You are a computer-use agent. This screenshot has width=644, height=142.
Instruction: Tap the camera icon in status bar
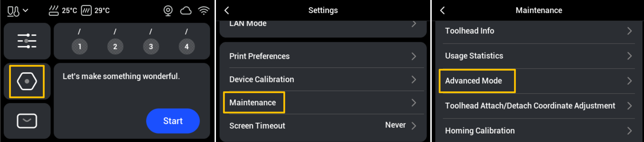(168, 11)
